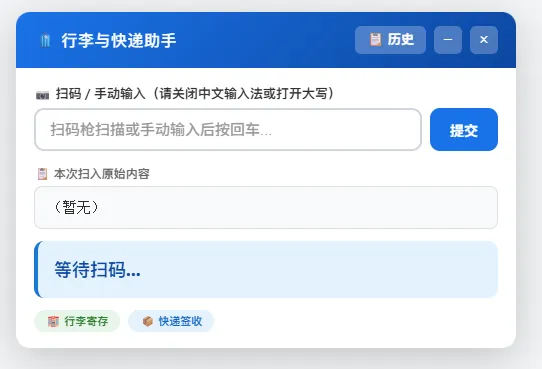542x369 pixels.
Task: Click the package box icon in 快递签收
Action: pos(148,321)
